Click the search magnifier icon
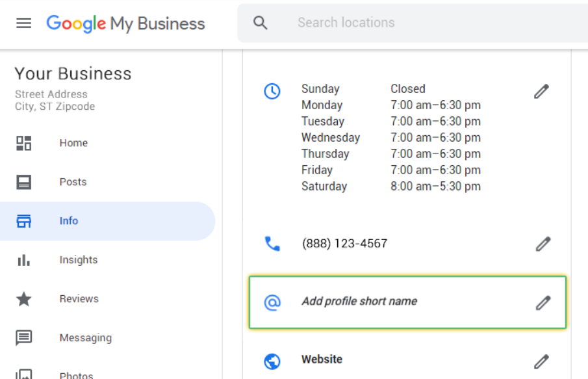This screenshot has width=588, height=379. [x=261, y=23]
